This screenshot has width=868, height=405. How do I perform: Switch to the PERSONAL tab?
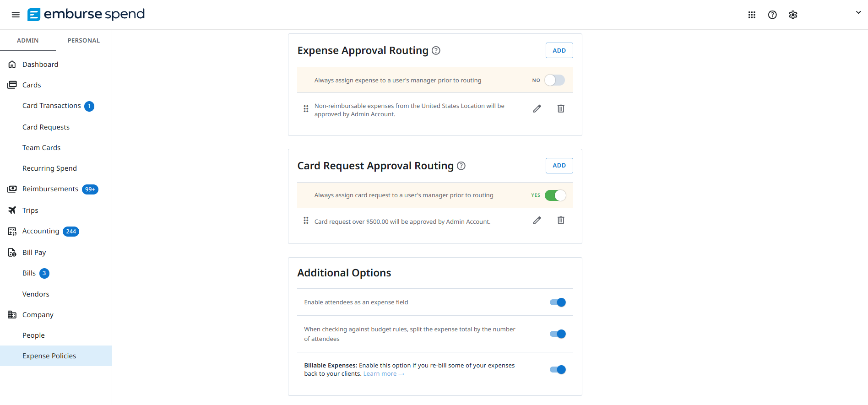tap(83, 40)
